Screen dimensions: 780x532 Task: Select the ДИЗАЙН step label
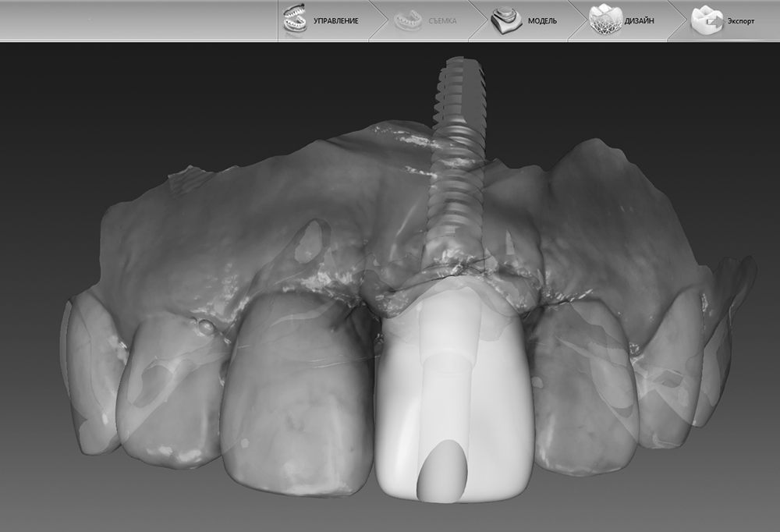click(x=639, y=21)
